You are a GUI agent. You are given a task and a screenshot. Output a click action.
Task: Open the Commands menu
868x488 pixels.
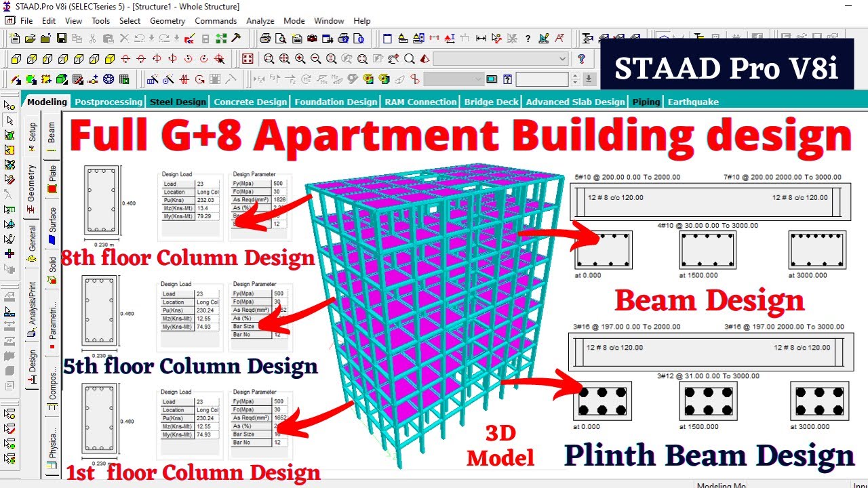(216, 21)
